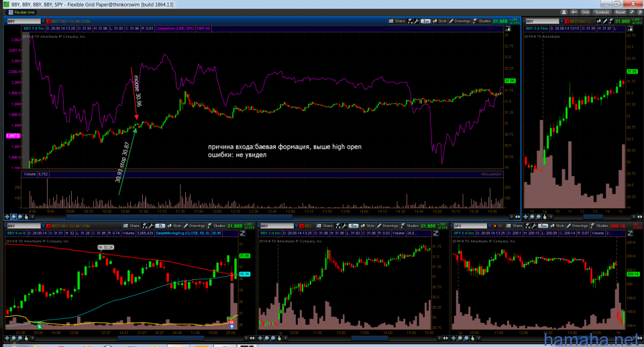Click Style on the main chart toolbar
Screen dimensions: 644x347
pyautogui.click(x=440, y=21)
